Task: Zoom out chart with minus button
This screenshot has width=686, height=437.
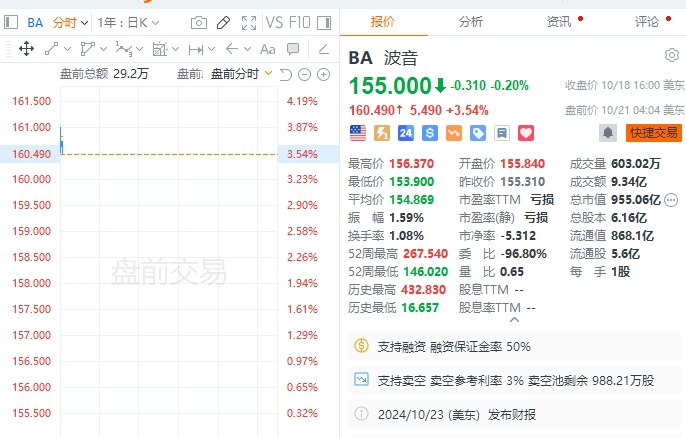Action: [304, 75]
